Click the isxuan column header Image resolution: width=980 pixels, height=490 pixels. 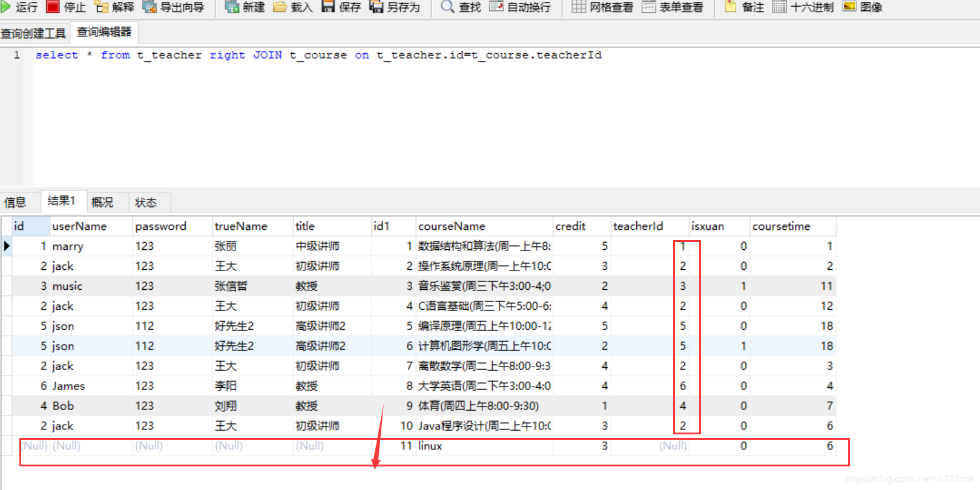pos(719,226)
